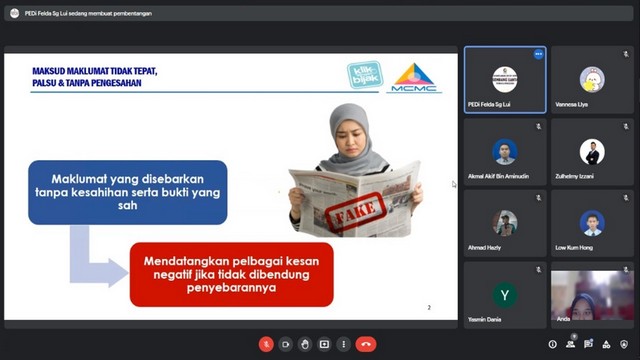Select the Vannesa Liya participant tile
Viewport: 640px width, 360px height.
pyautogui.click(x=592, y=80)
